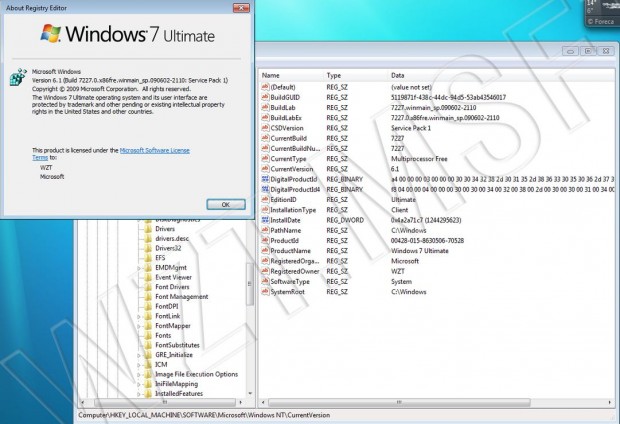Select the CurrentBuildNu... value icon
Image resolution: width=620 pixels, height=424 pixels.
[265, 148]
